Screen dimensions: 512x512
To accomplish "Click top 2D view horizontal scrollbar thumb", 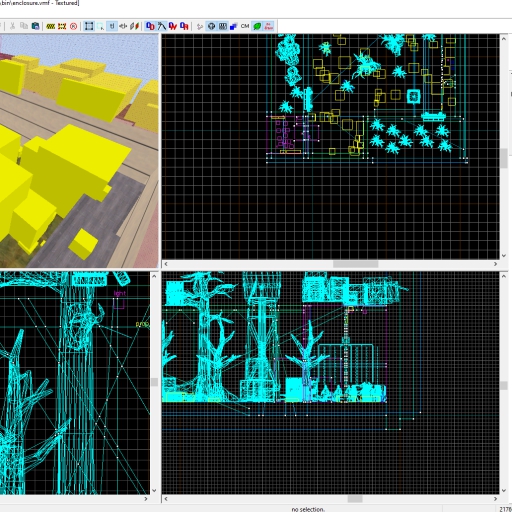I will (356, 264).
